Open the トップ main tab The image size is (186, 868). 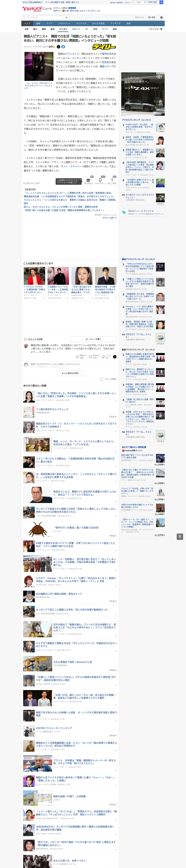click(x=27, y=23)
